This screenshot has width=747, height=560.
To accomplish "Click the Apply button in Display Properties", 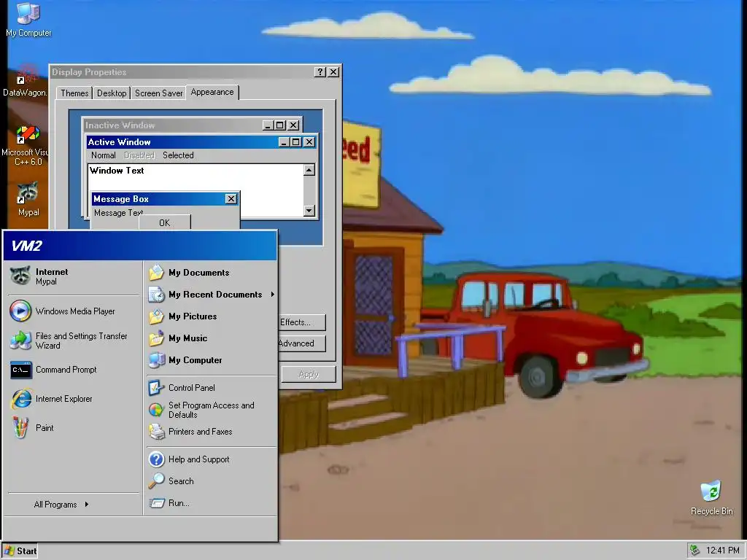I will click(309, 374).
